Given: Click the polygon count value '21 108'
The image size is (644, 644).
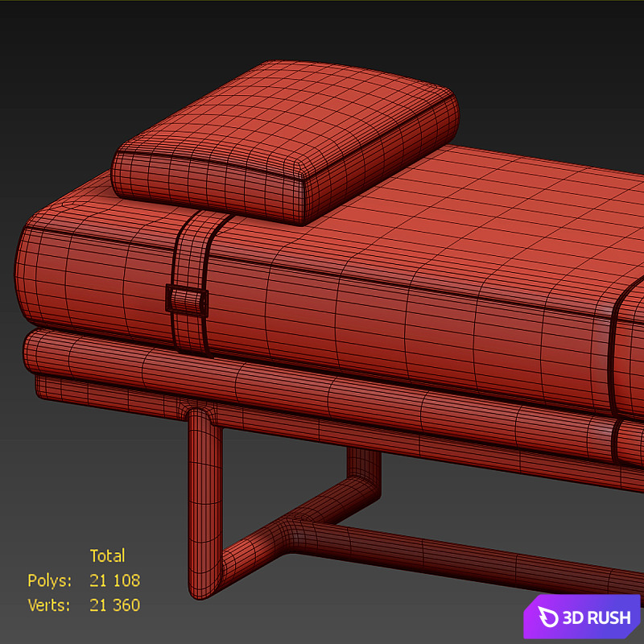Looking at the screenshot, I should (x=114, y=580).
